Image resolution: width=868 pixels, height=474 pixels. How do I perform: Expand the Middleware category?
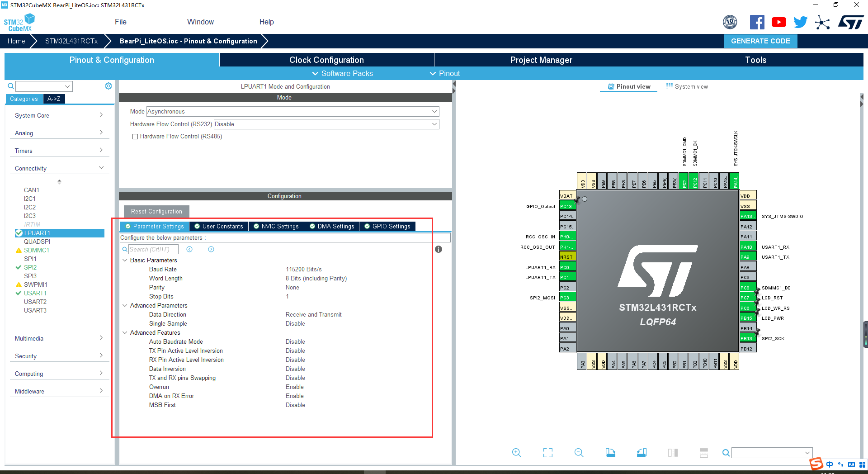pos(59,391)
